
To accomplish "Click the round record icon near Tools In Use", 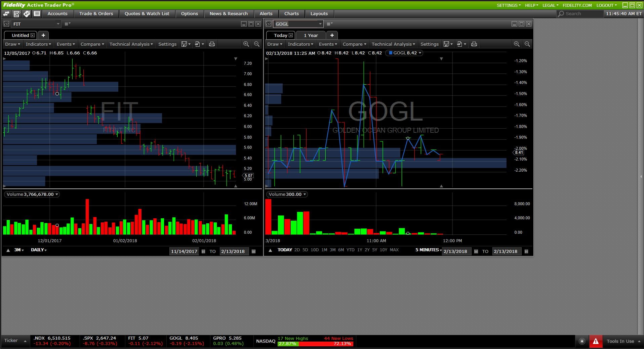I will click(x=582, y=341).
